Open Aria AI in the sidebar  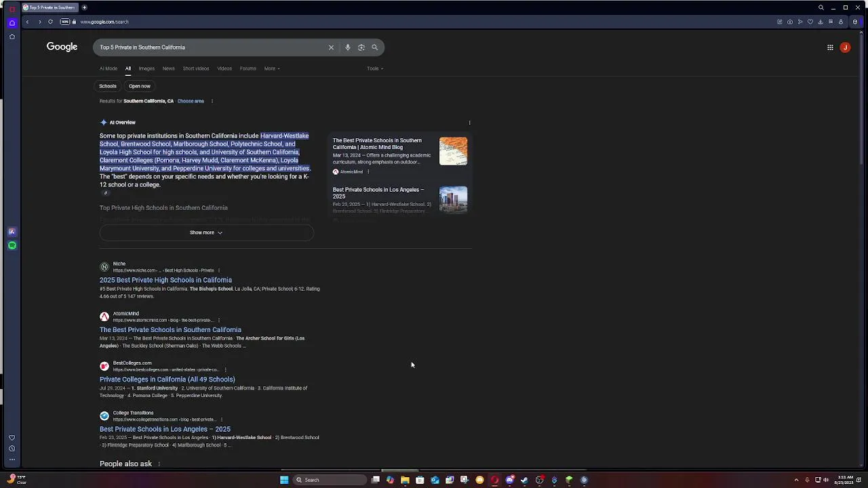coord(12,232)
